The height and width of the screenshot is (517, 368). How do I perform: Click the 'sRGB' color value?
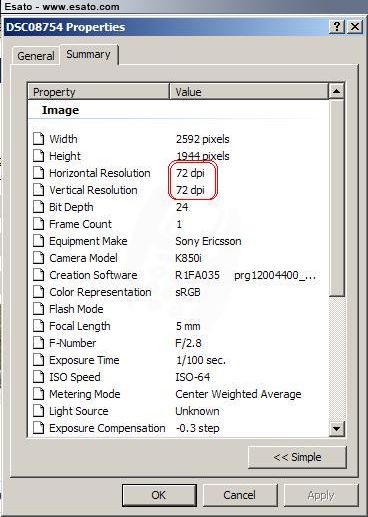pyautogui.click(x=188, y=292)
